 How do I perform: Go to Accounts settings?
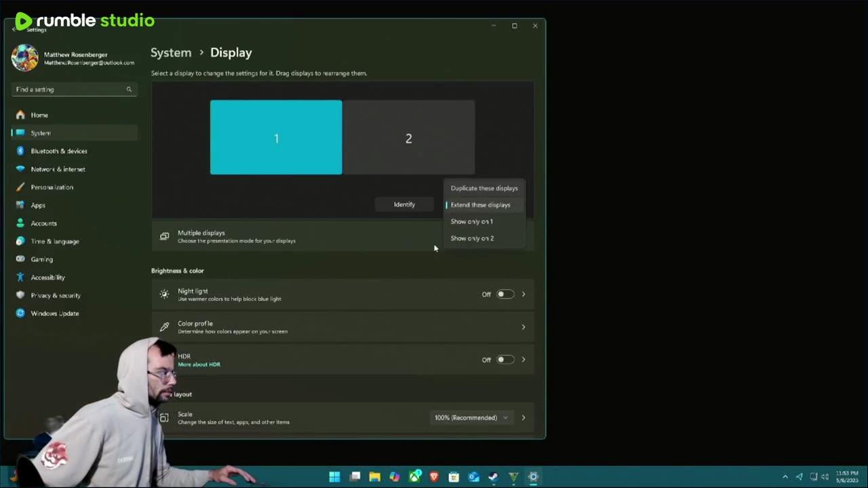click(74, 223)
